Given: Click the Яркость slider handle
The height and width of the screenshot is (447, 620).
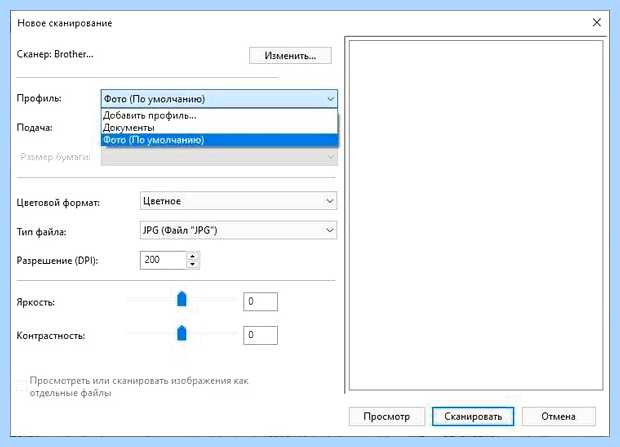Looking at the screenshot, I should [181, 299].
